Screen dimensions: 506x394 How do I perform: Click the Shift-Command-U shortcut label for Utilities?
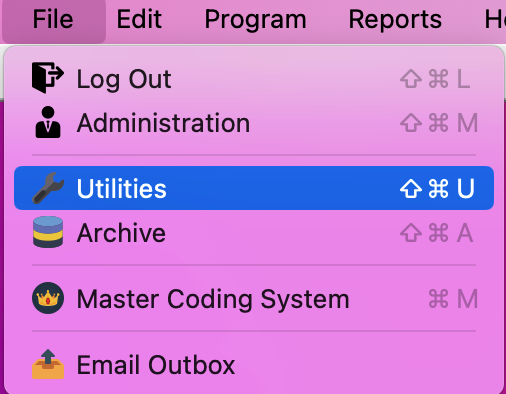(x=437, y=188)
